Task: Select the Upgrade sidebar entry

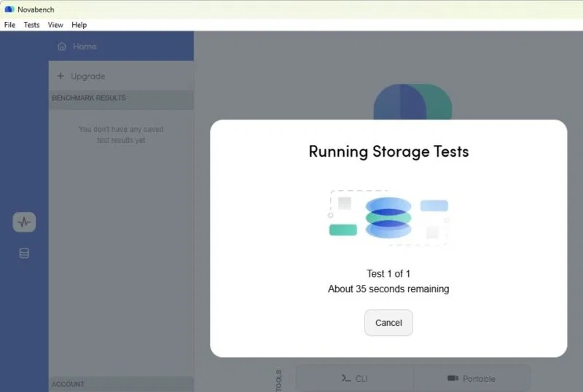Action: point(121,76)
